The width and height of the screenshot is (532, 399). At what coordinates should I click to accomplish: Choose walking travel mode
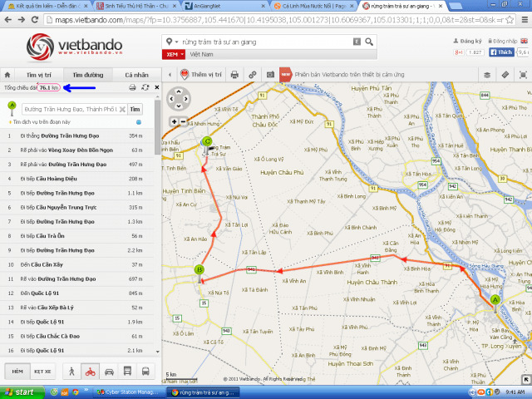[71, 372]
